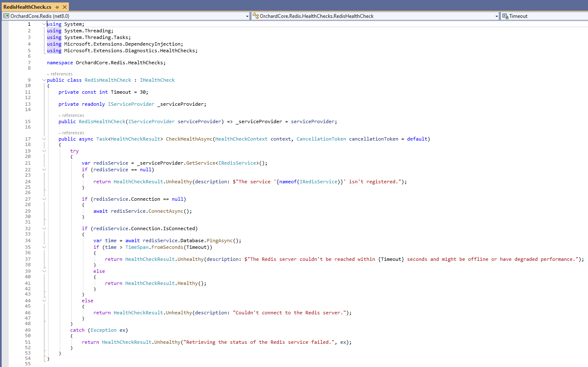Click CancellationToken type in method signature

pos(321,139)
